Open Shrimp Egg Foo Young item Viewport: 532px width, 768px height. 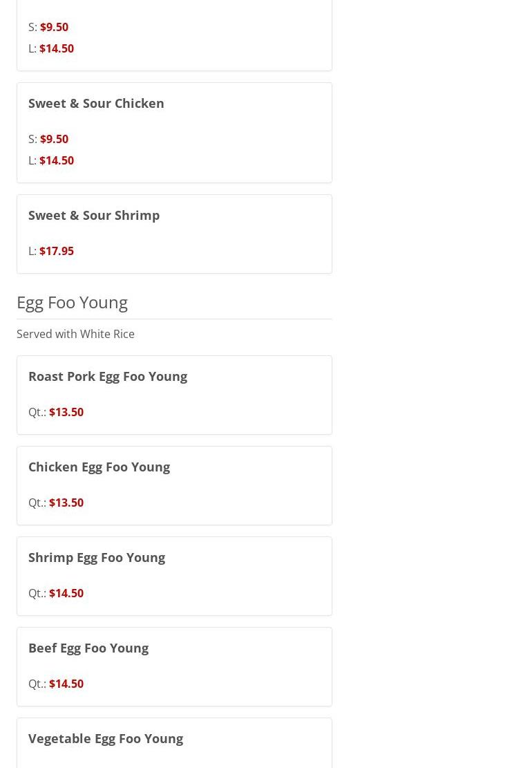click(x=97, y=557)
